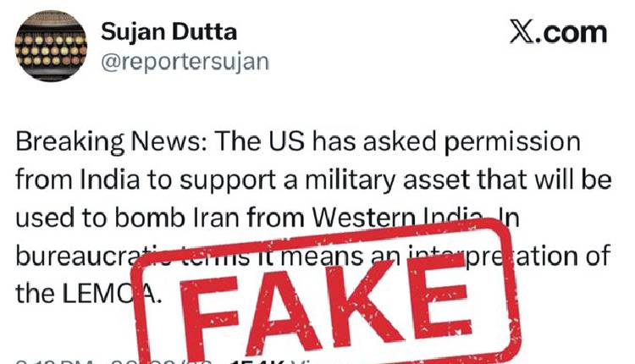Click the partially visible tweet timestamp
635x364 pixels.
pos(113,361)
